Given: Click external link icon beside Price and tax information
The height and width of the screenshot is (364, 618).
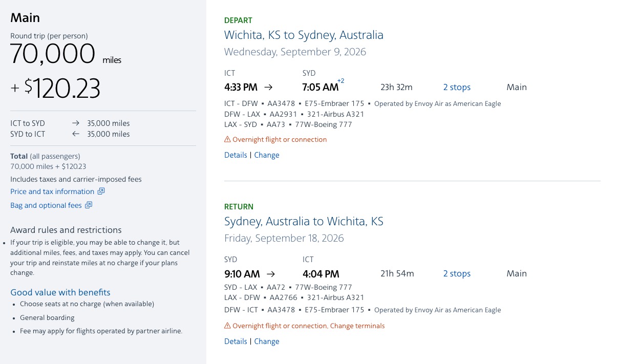Looking at the screenshot, I should [101, 191].
